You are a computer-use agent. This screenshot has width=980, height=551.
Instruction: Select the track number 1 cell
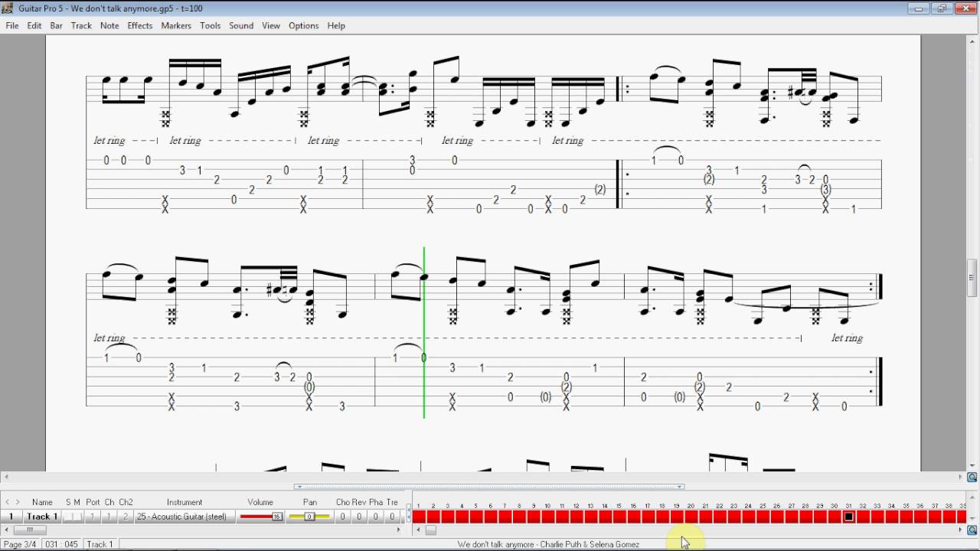coord(11,517)
